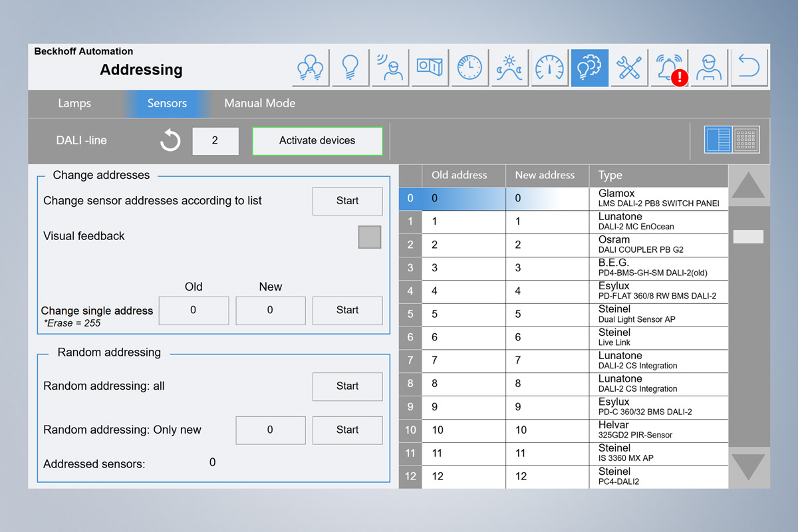Click the DALI-line refresh arrow
This screenshot has width=798, height=532.
pos(170,140)
